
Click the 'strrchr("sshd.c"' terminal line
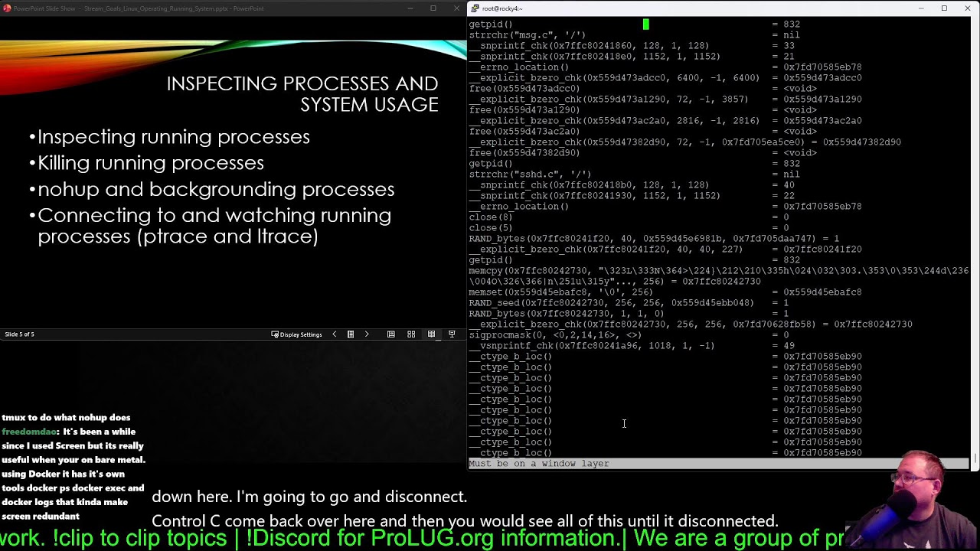pos(634,174)
